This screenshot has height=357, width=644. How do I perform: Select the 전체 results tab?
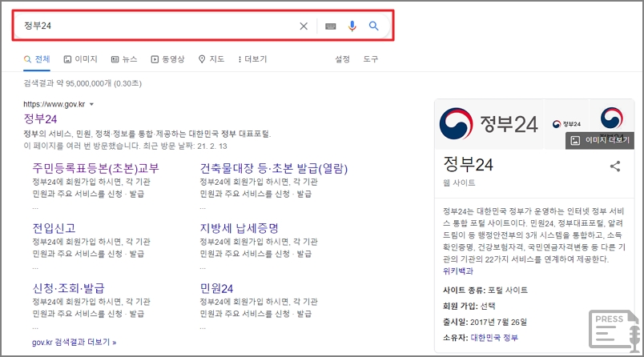pyautogui.click(x=37, y=59)
